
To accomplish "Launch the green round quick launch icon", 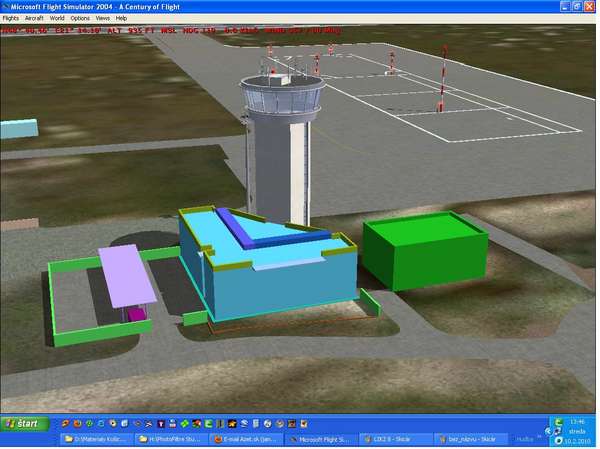I will point(90,424).
